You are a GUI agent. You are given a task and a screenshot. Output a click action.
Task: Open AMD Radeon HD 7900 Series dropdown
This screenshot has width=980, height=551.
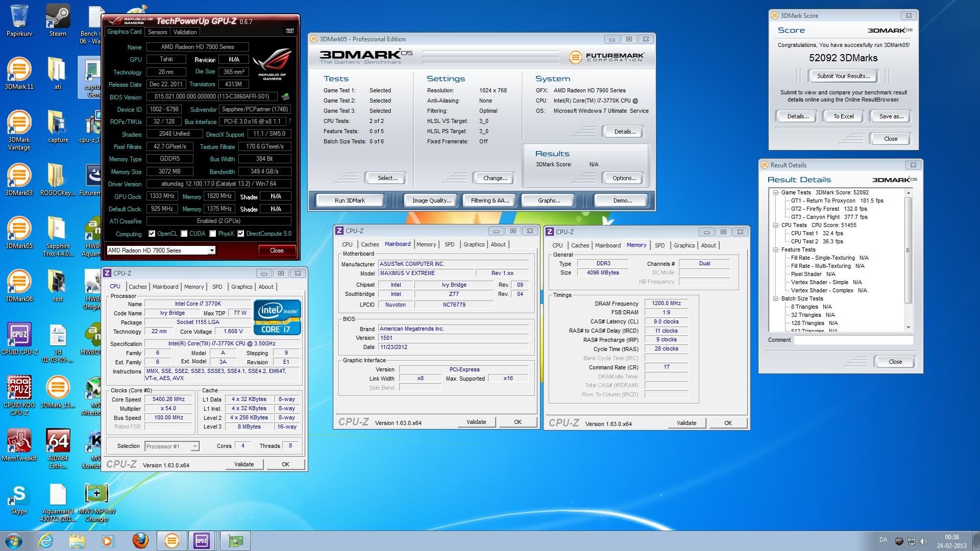pos(161,251)
